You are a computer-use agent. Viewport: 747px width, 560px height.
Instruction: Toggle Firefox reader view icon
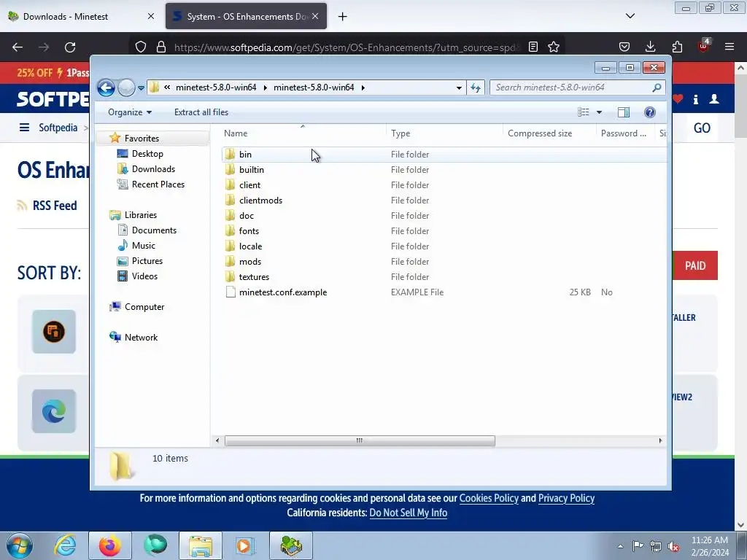533,47
